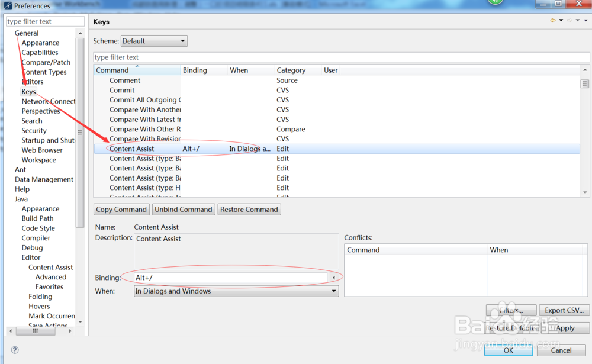Image resolution: width=592 pixels, height=364 pixels.
Task: Select Web Browser tree item
Action: pyautogui.click(x=42, y=150)
